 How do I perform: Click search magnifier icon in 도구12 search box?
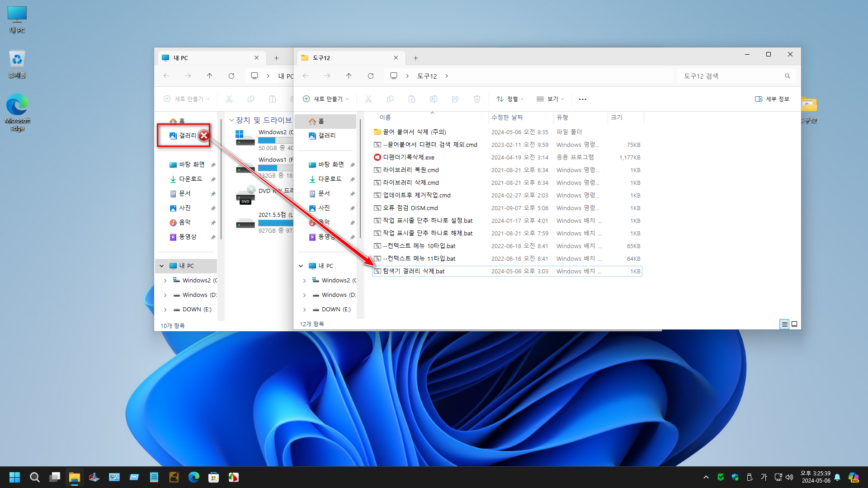click(788, 76)
